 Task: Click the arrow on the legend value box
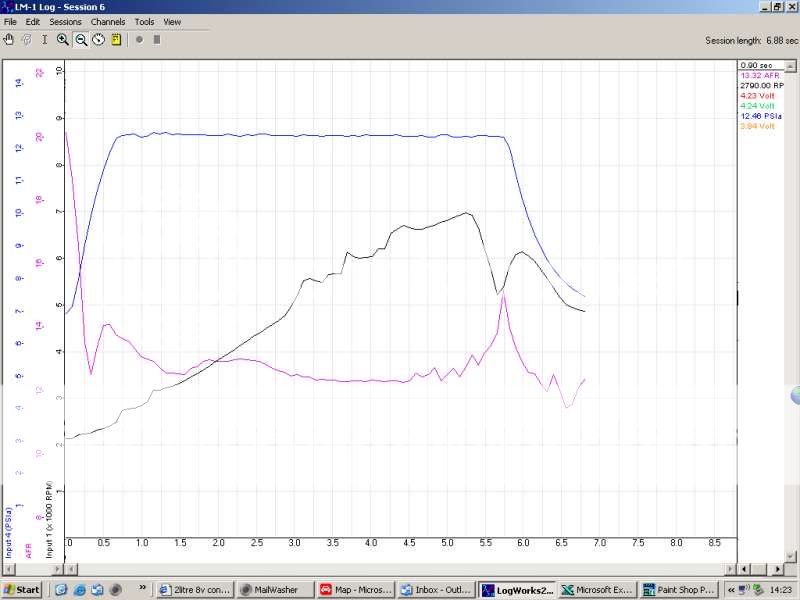[790, 64]
